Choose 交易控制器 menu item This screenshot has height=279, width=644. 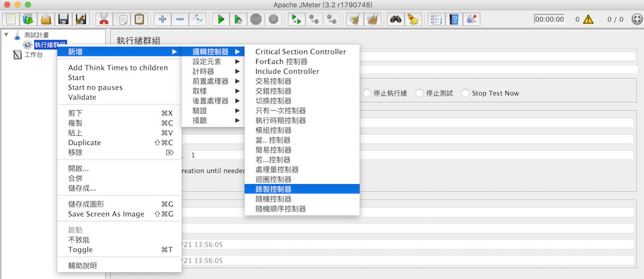pyautogui.click(x=302, y=81)
